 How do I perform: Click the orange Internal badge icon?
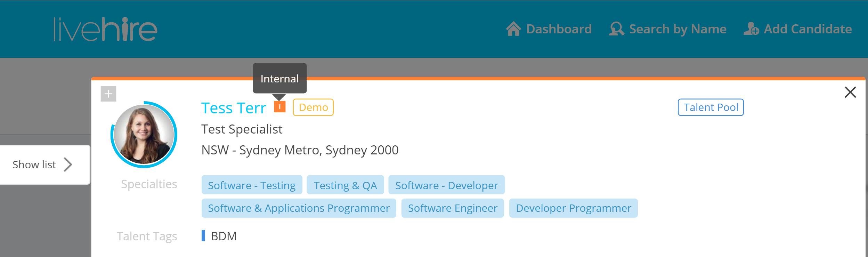click(x=279, y=107)
